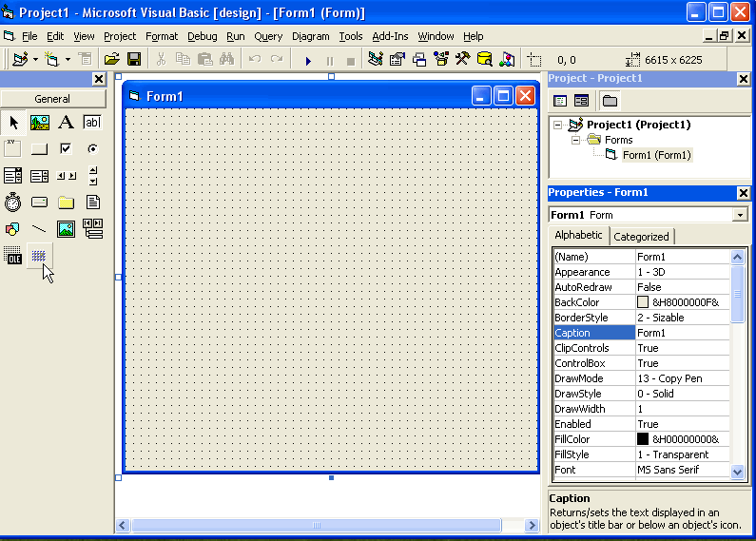Select Form1 (Form1) in project tree
756x541 pixels.
[x=657, y=155]
